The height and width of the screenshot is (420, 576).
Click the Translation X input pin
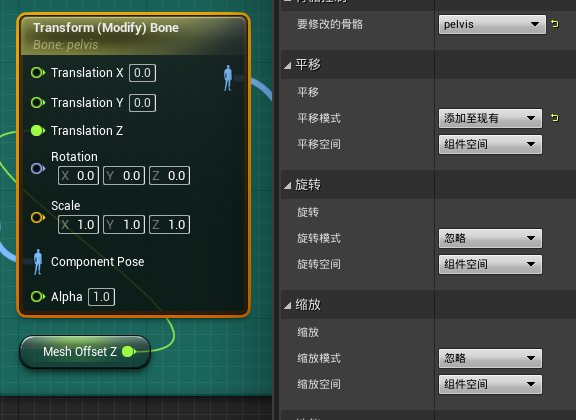38,73
